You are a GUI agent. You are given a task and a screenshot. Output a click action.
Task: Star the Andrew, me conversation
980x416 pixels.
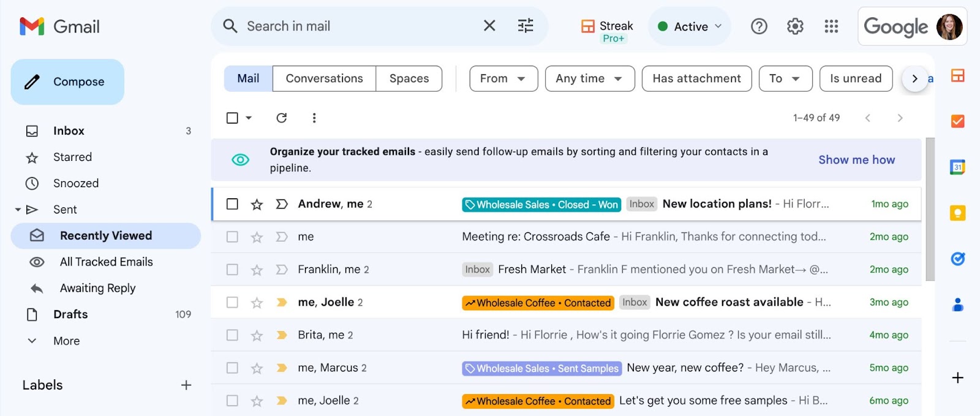[257, 204]
